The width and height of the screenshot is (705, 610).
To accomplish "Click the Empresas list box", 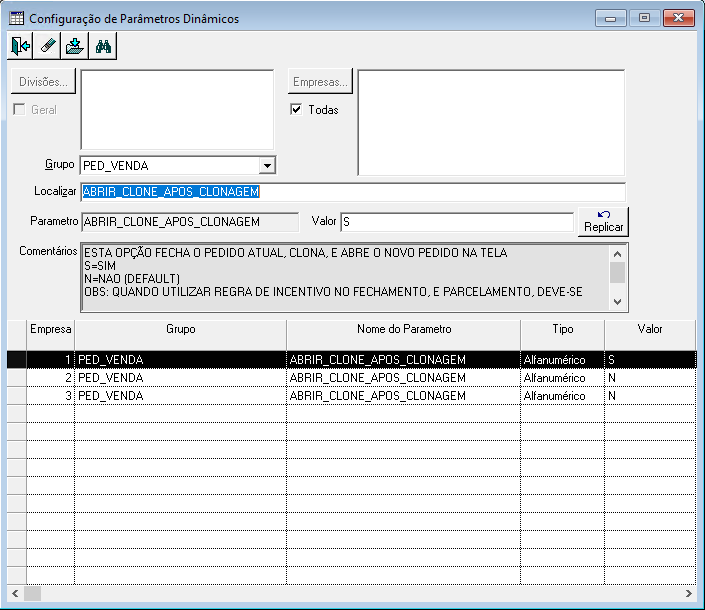I will (491, 122).
